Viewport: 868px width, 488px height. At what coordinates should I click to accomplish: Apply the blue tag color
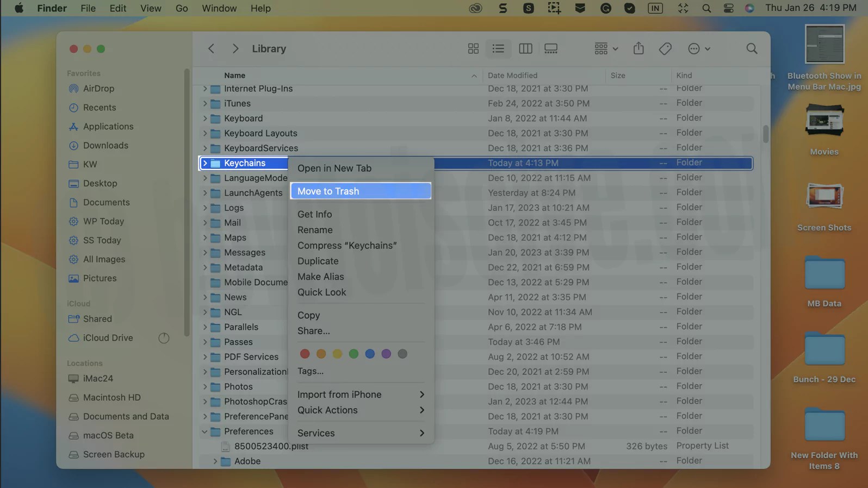[370, 354]
